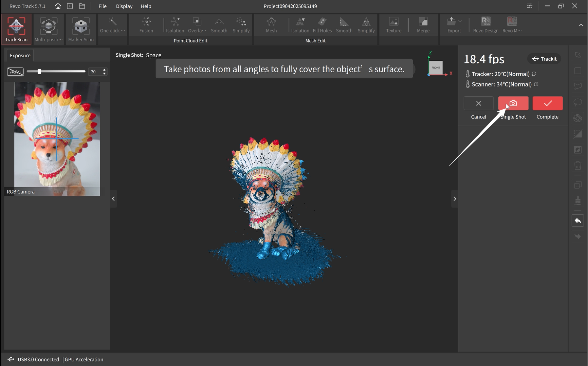Image resolution: width=588 pixels, height=366 pixels.
Task: Delete selected points with trash icon
Action: click(578, 166)
